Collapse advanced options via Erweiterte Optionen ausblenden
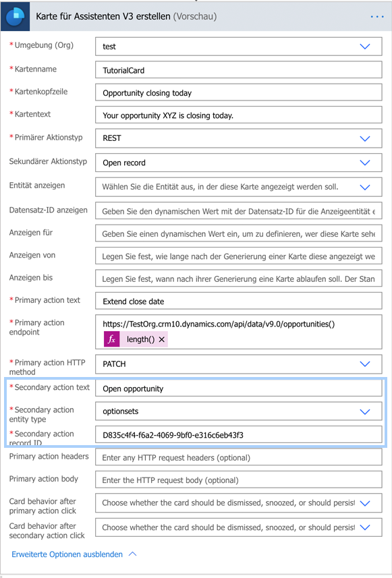This screenshot has height=578, width=392. tap(74, 554)
